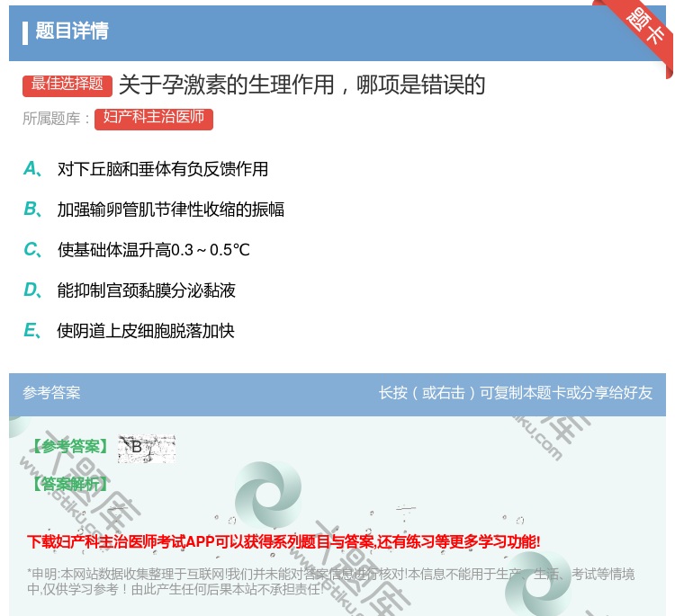Viewport: 675px width, 616px height.
Task: Click the red 下载妇产科主治医师考试APP promo link
Action: [x=283, y=541]
